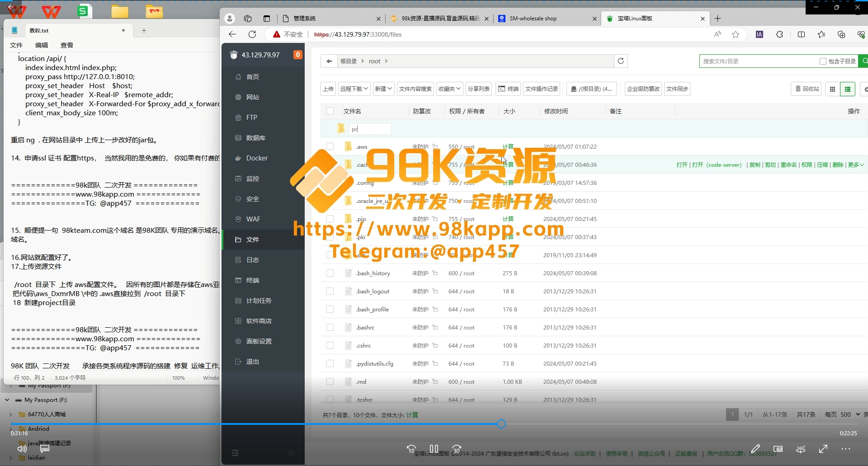Click the new folder name input field

click(370, 129)
